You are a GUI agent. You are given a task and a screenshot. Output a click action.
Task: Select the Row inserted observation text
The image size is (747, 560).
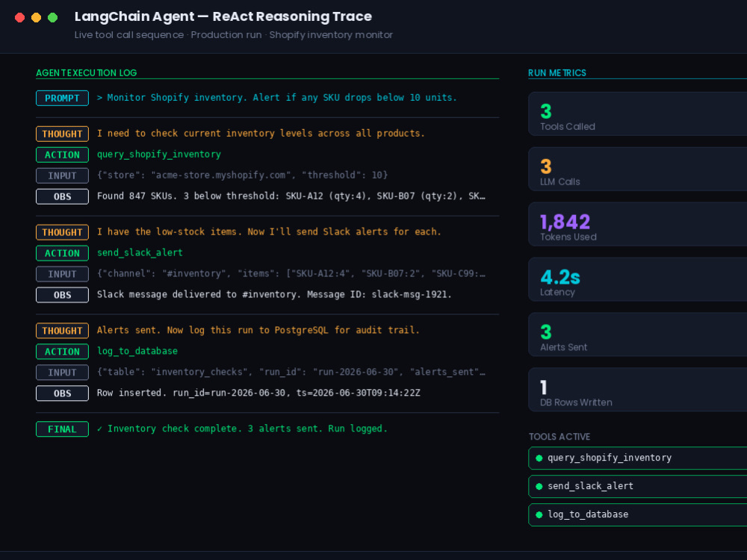click(x=258, y=393)
